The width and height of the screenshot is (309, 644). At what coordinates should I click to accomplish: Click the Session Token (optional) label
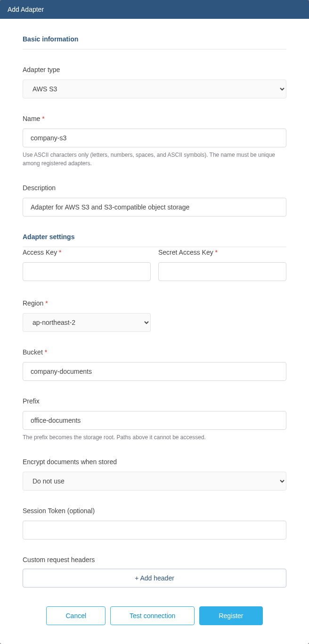click(x=58, y=511)
